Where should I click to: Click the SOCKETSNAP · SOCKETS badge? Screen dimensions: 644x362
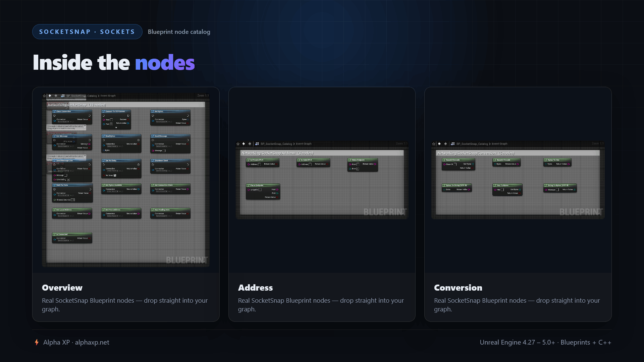coord(87,32)
